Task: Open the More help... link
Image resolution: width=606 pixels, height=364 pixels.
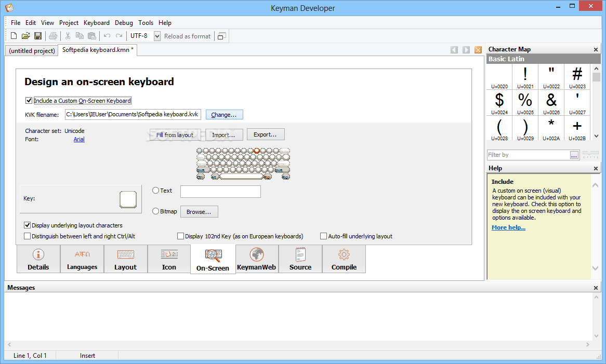Action: (x=508, y=227)
